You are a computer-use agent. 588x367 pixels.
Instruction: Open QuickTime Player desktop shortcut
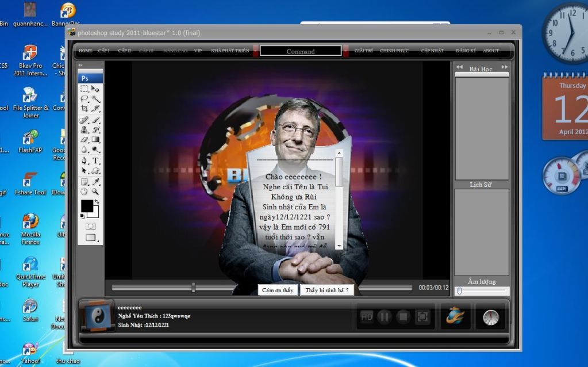30,272
